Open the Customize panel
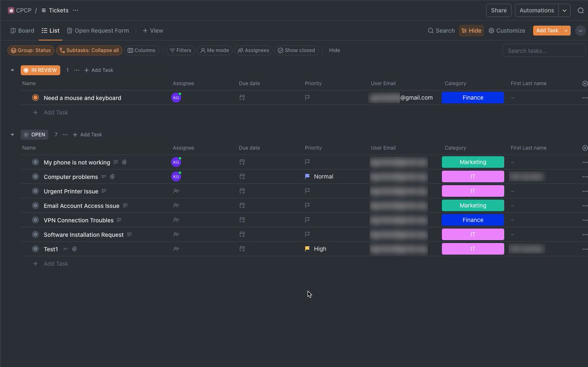The width and height of the screenshot is (588, 367). 507,30
